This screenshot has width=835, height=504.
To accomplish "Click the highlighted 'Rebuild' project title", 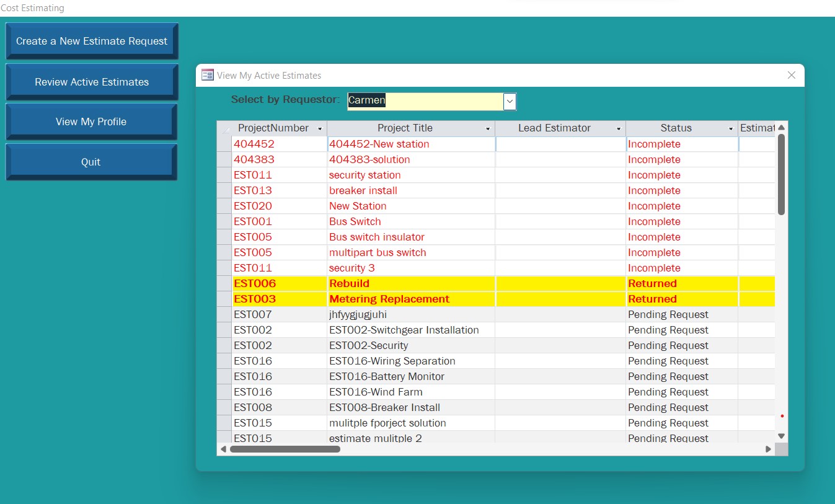I will 349,283.
